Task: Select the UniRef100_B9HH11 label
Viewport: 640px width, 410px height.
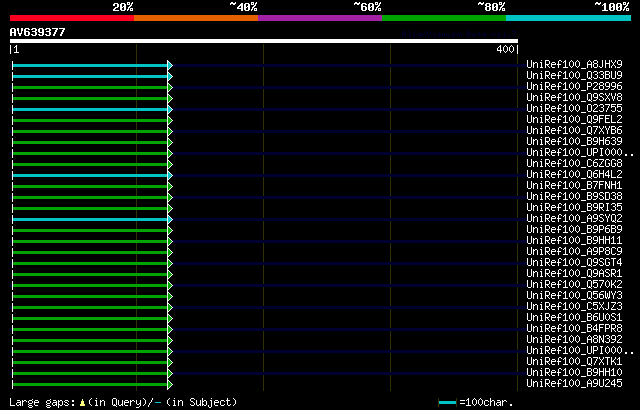Action: [574, 241]
